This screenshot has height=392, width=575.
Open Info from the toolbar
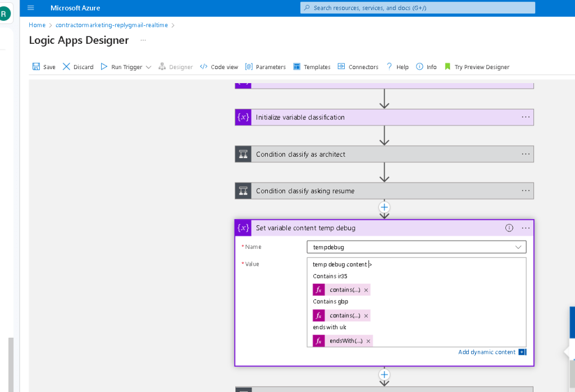tap(427, 67)
